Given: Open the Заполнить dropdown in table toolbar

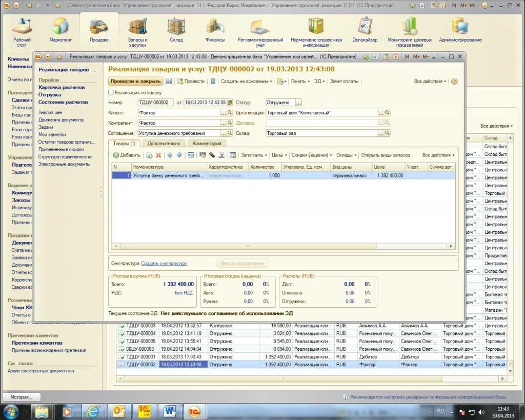Looking at the screenshot, I should coord(254,155).
